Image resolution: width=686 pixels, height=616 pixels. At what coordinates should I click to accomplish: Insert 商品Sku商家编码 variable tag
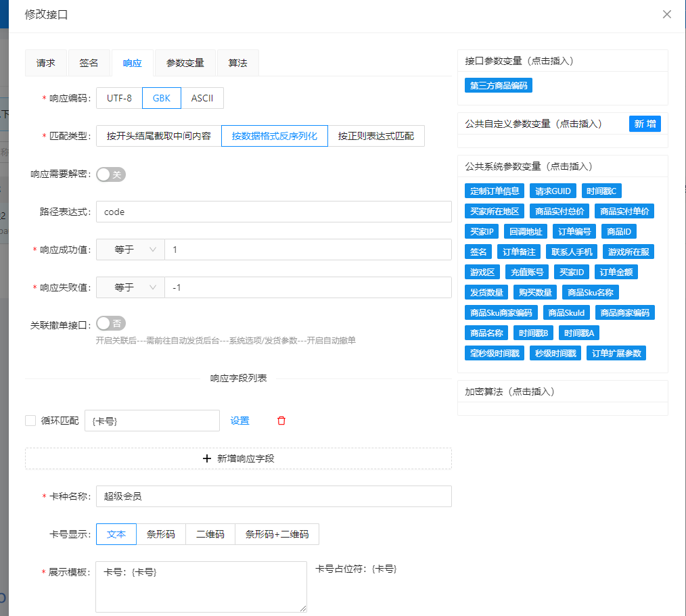point(501,312)
